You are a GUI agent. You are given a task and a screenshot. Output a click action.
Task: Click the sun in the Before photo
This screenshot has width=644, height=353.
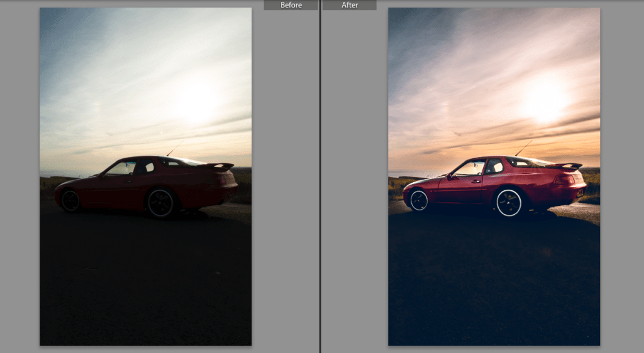click(x=196, y=102)
